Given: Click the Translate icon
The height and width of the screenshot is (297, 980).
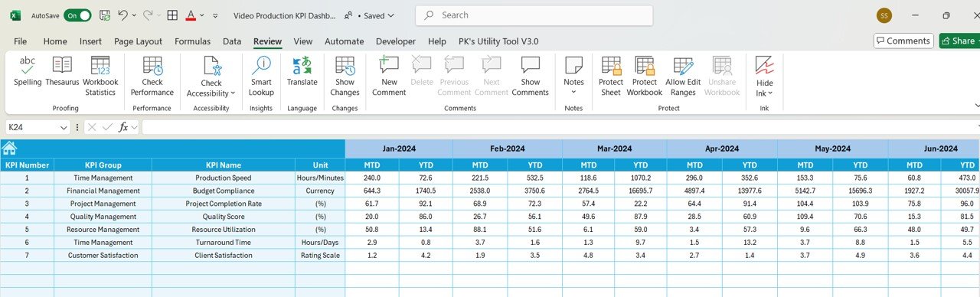Looking at the screenshot, I should pyautogui.click(x=302, y=75).
